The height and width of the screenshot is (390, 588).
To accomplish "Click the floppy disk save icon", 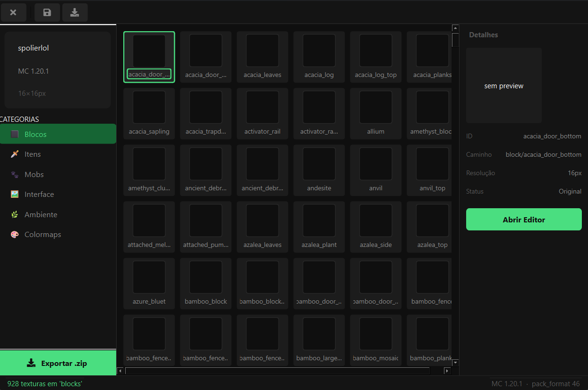I will click(x=47, y=12).
